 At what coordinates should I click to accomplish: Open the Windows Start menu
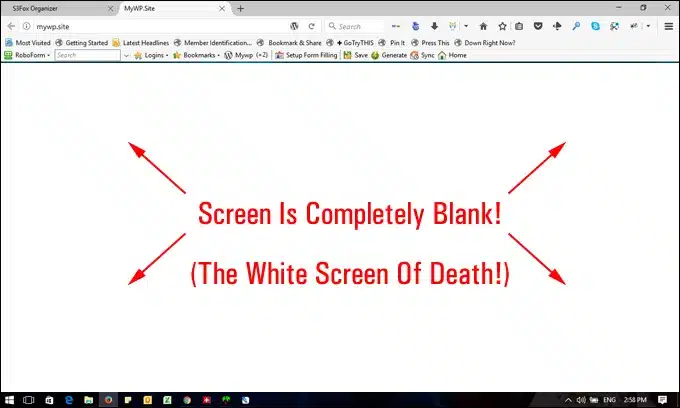[x=11, y=398]
